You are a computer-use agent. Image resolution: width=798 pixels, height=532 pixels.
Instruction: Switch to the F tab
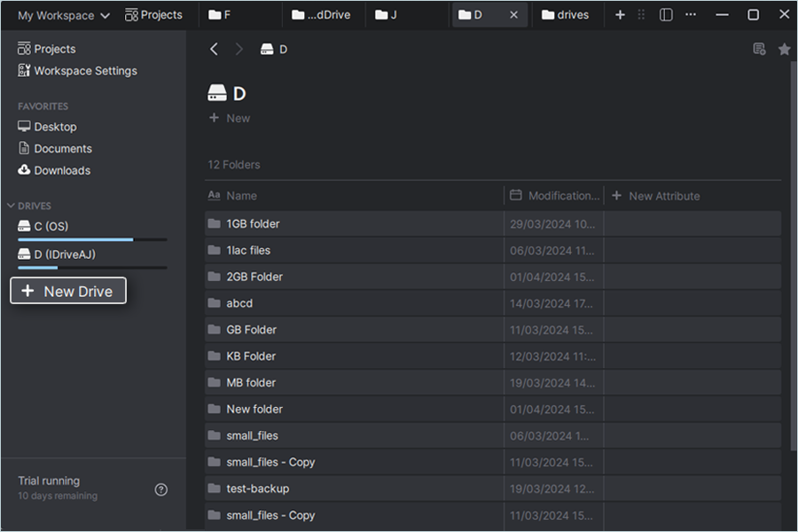[x=219, y=15]
